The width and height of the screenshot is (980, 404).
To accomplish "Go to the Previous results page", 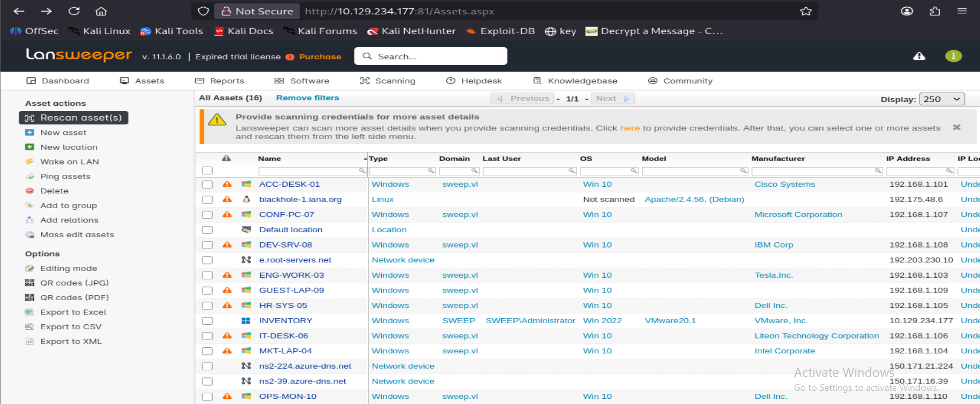I will click(523, 98).
